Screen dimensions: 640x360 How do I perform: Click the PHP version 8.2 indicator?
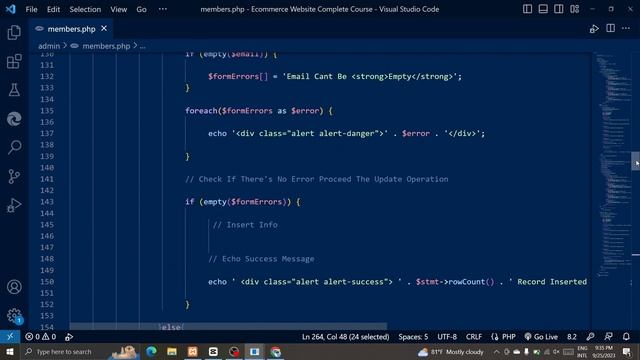coord(571,337)
